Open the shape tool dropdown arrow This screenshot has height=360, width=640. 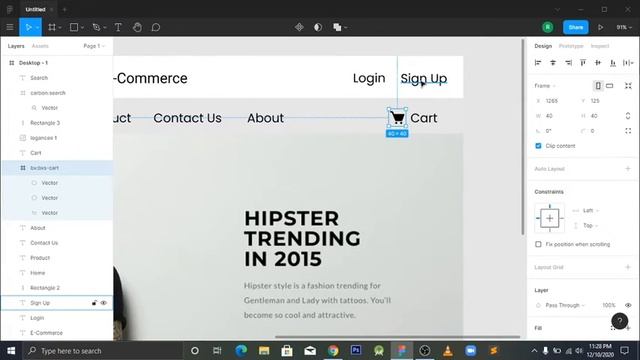82,28
